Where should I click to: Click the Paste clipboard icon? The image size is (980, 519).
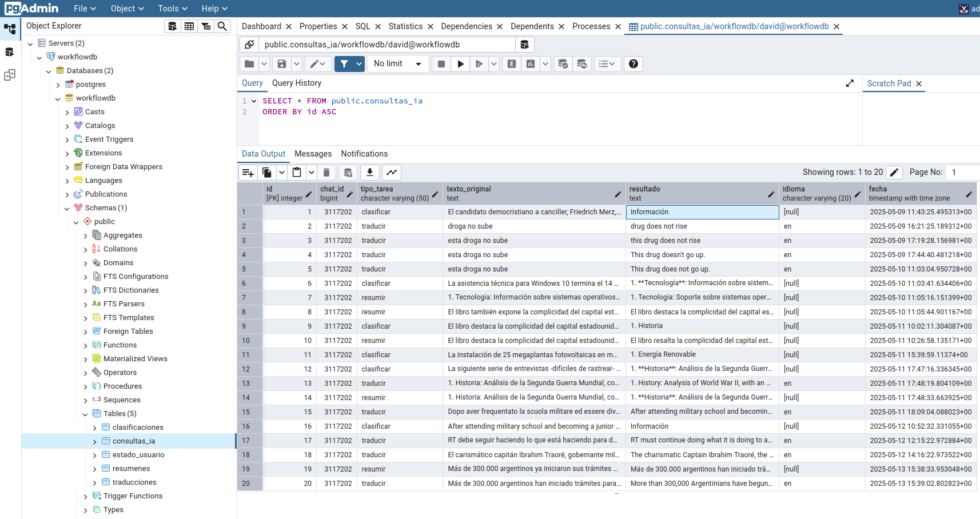click(297, 173)
